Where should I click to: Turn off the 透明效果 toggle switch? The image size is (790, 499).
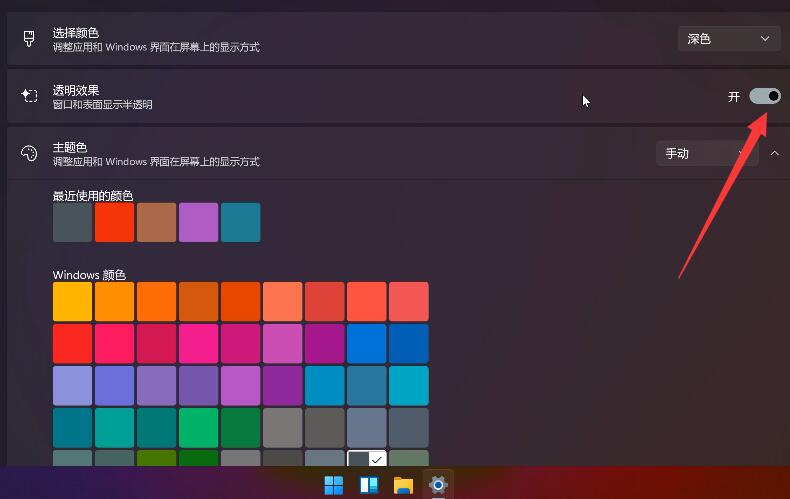pyautogui.click(x=765, y=96)
